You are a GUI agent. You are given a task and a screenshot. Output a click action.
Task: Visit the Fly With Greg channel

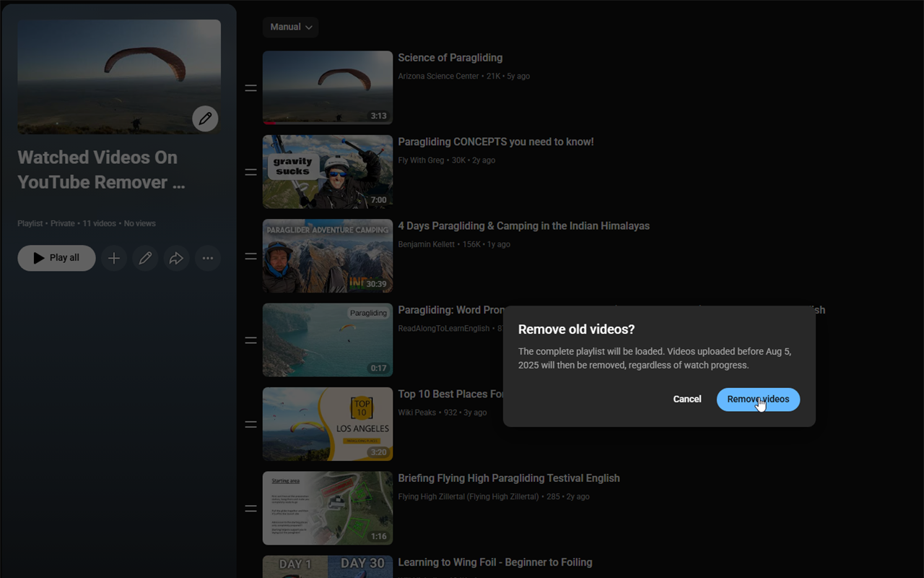pyautogui.click(x=421, y=160)
